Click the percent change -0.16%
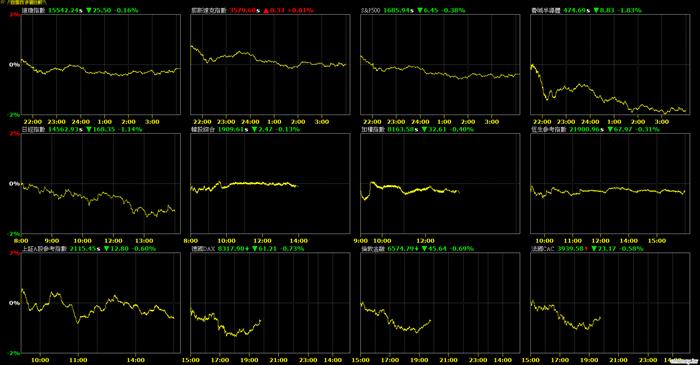This screenshot has height=365, width=700. [127, 10]
